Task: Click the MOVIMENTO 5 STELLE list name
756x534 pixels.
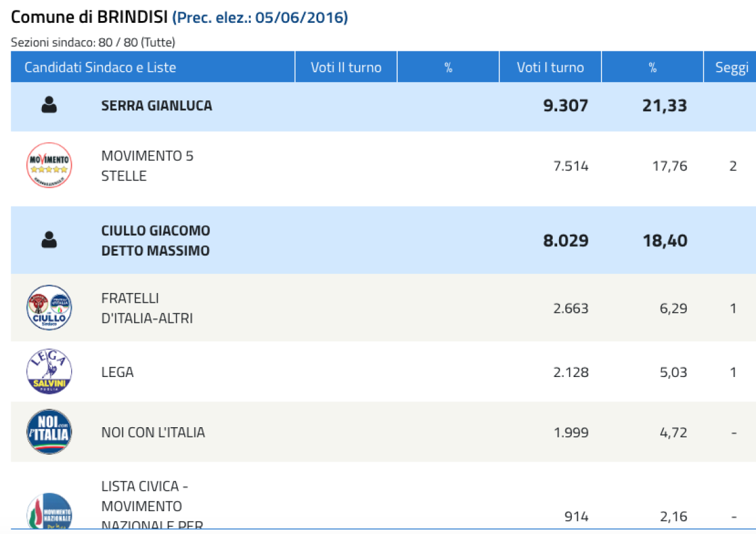Action: [147, 166]
